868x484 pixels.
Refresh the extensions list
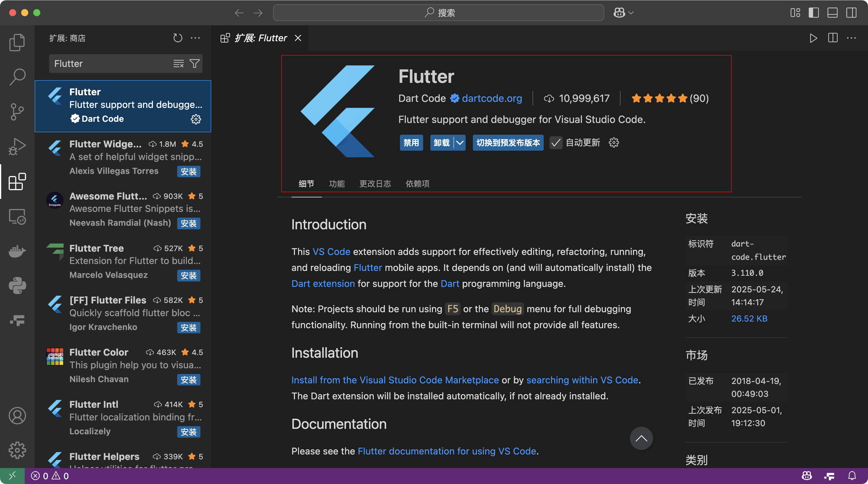tap(178, 38)
